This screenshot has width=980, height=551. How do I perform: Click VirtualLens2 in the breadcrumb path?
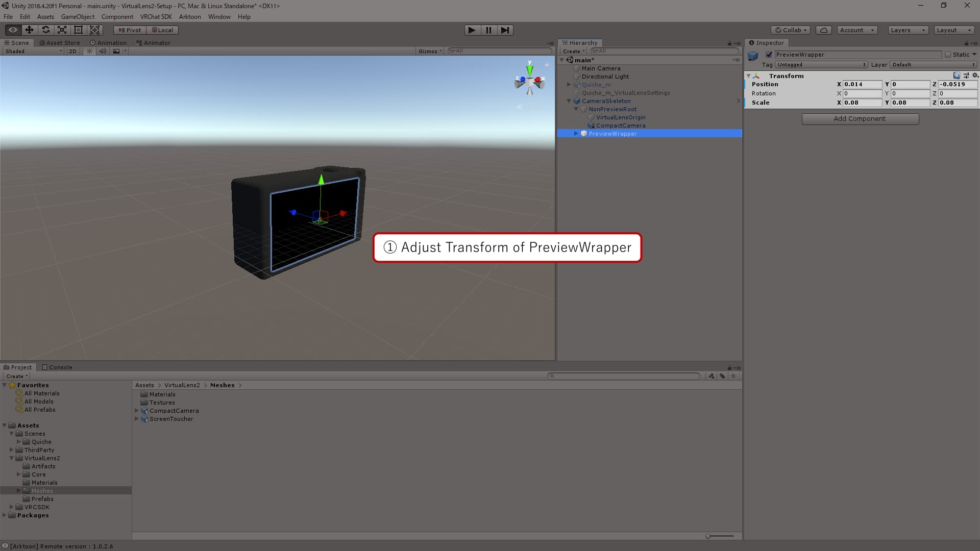(x=182, y=385)
